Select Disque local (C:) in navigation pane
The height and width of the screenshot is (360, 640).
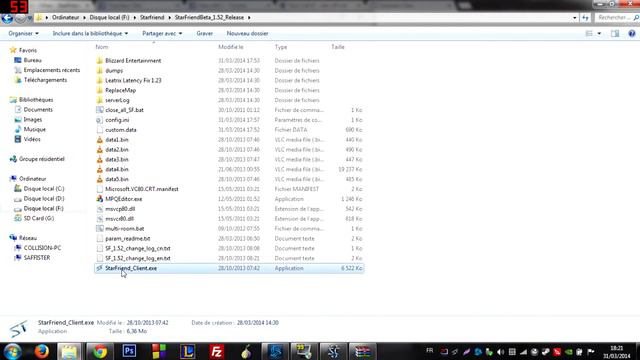pyautogui.click(x=44, y=189)
